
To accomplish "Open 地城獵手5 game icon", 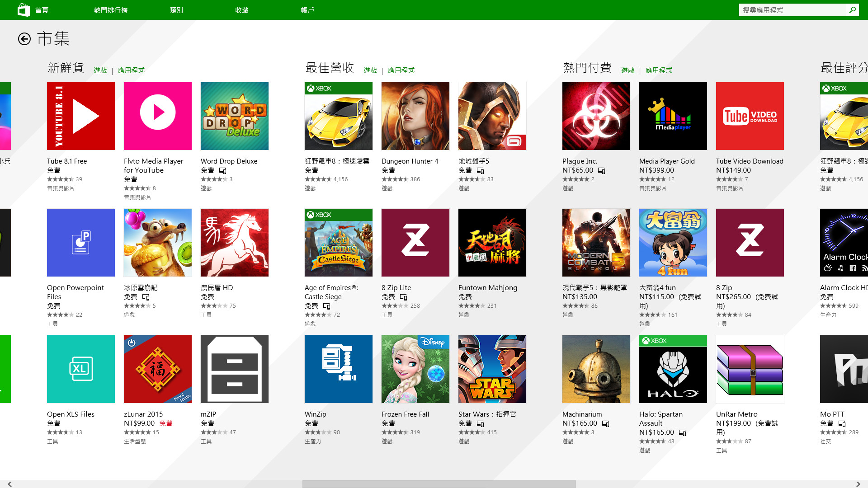I will 492,116.
